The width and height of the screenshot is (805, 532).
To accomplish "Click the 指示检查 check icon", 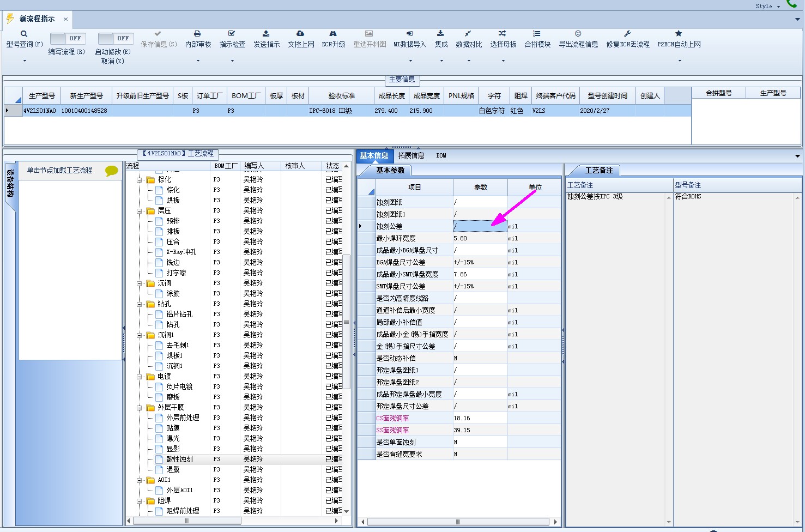I will point(232,34).
